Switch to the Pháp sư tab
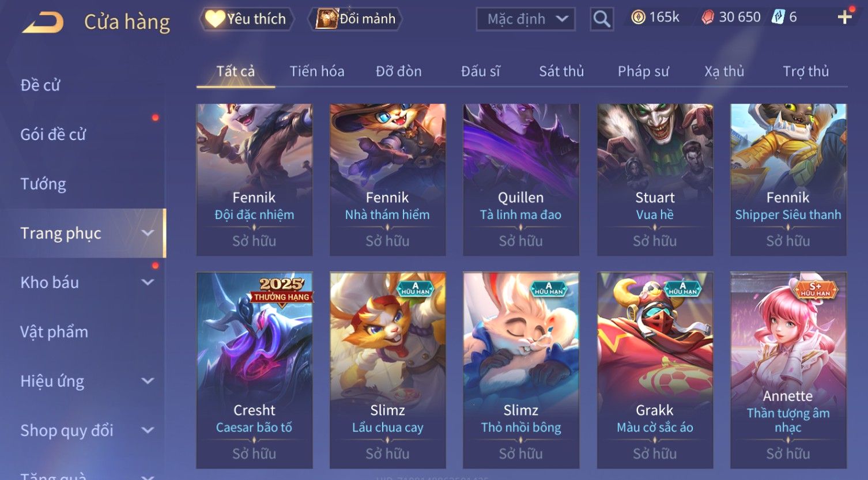868x480 pixels. click(x=643, y=71)
